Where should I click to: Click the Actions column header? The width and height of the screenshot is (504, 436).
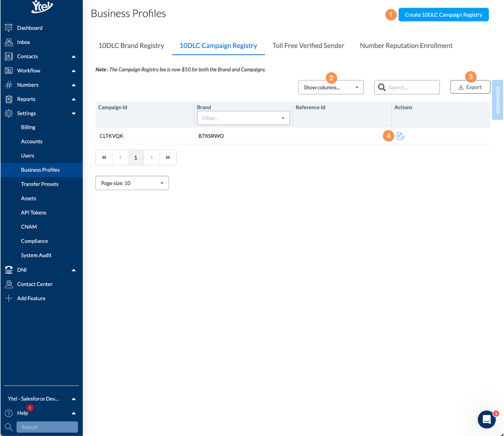pyautogui.click(x=403, y=107)
